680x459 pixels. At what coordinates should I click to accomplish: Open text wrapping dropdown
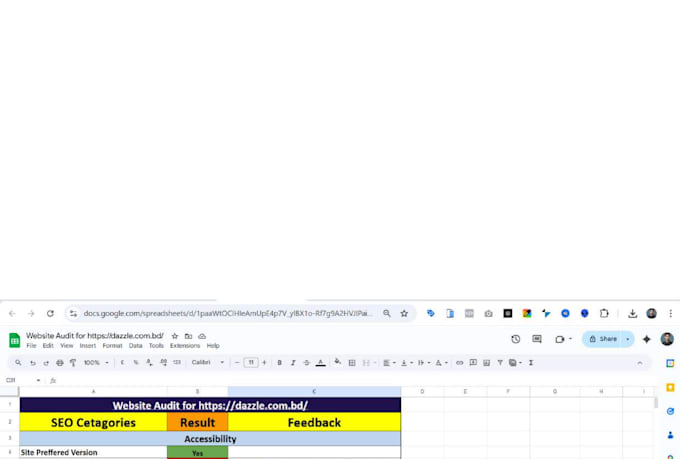(x=424, y=363)
